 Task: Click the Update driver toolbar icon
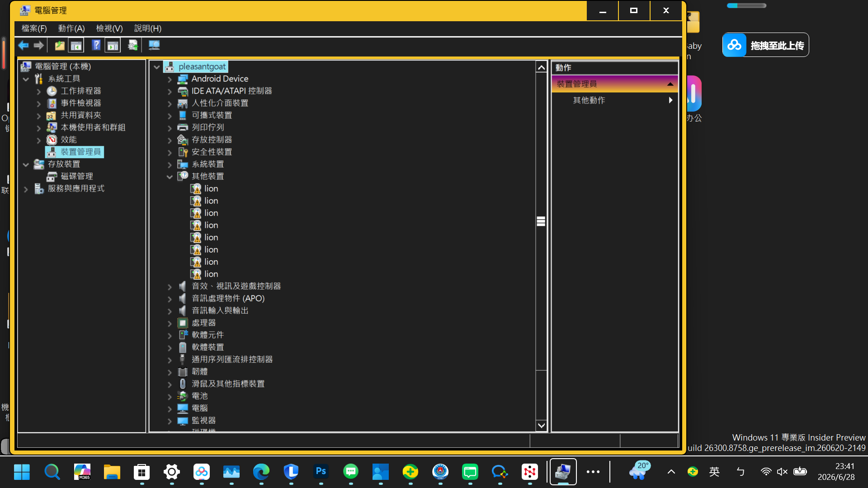coord(132,45)
